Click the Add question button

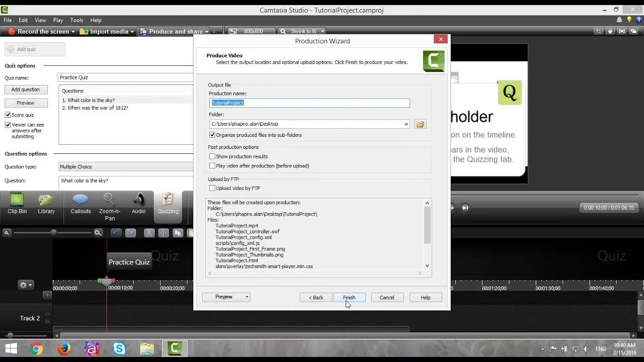click(26, 89)
